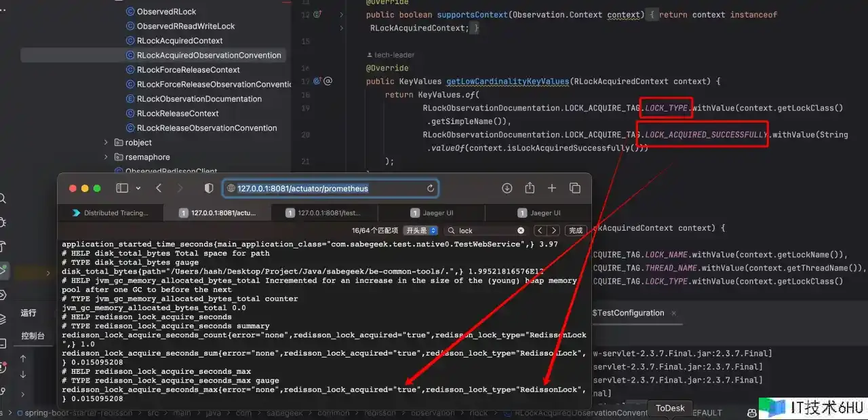Expand the rsemaphore folder
This screenshot has width=868, height=420.
pos(106,157)
